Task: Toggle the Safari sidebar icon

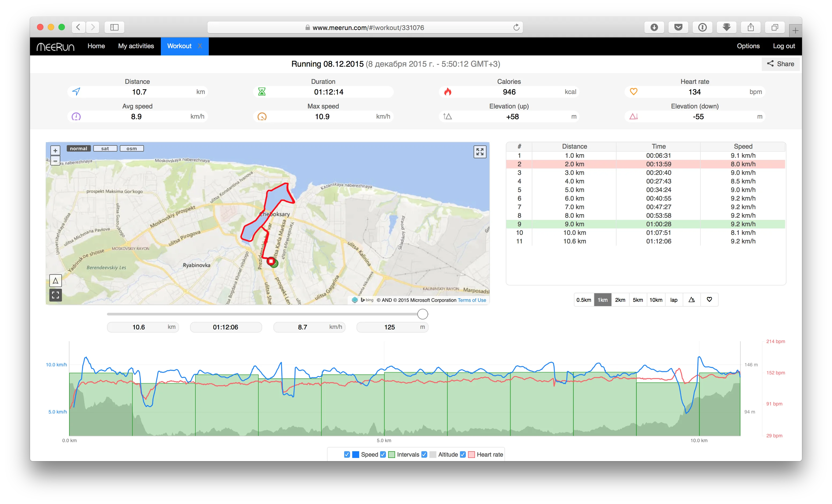Action: point(114,27)
